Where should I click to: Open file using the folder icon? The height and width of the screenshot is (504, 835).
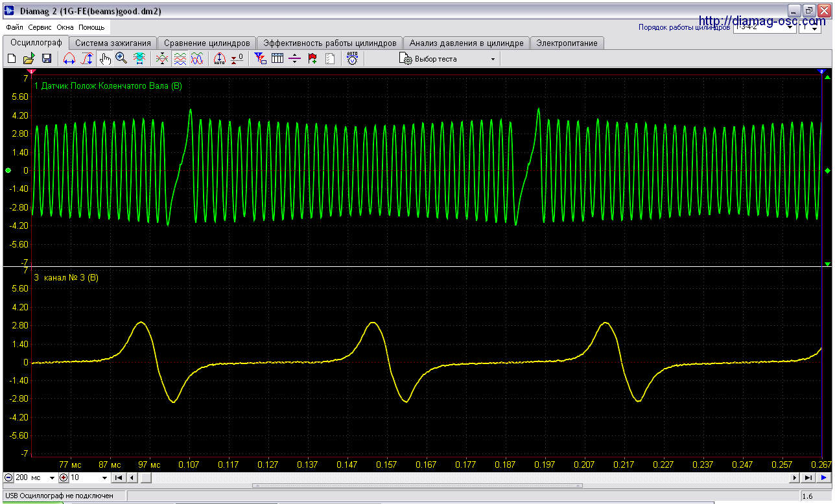[x=29, y=59]
